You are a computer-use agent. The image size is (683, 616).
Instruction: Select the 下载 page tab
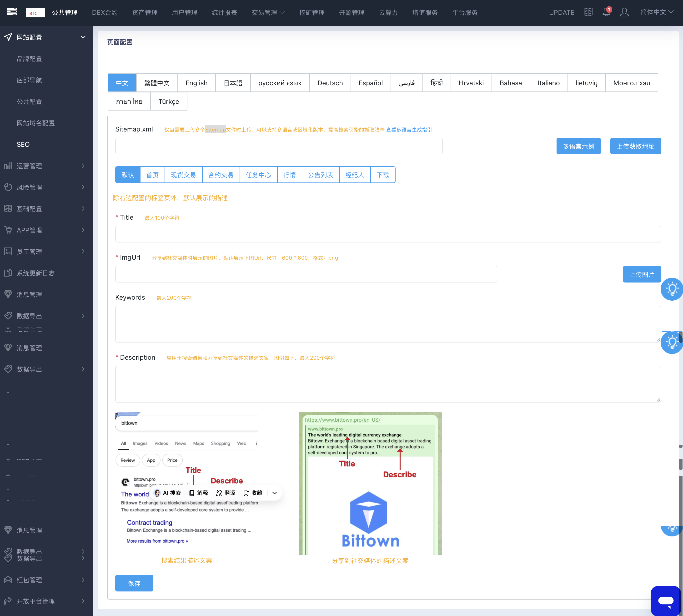(383, 175)
